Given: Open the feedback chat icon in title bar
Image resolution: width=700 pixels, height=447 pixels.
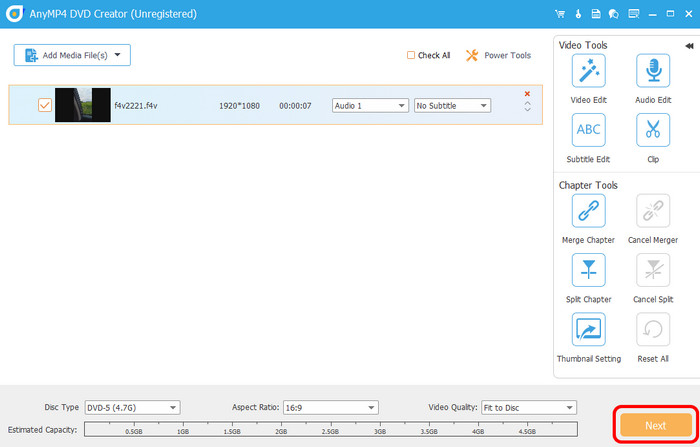Looking at the screenshot, I should pyautogui.click(x=614, y=14).
